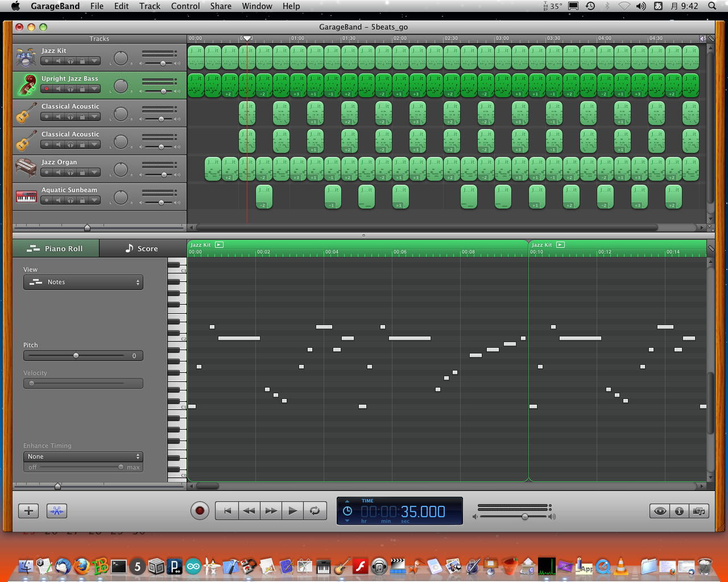
Task: Open the Enhance Timing dropdown
Action: pyautogui.click(x=83, y=456)
